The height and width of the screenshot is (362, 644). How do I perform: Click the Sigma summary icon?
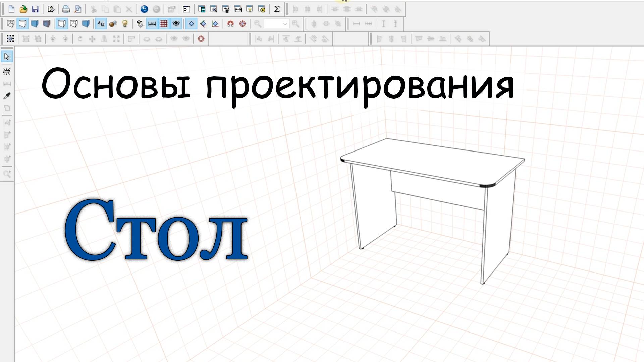tap(277, 9)
